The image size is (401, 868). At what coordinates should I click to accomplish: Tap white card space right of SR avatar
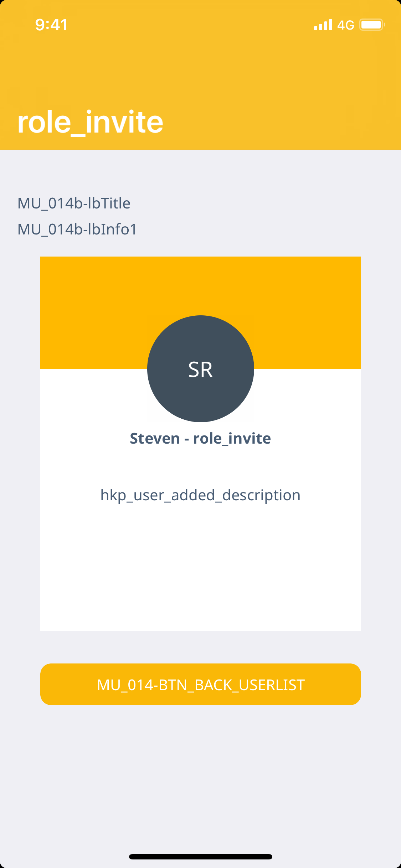pyautogui.click(x=307, y=396)
